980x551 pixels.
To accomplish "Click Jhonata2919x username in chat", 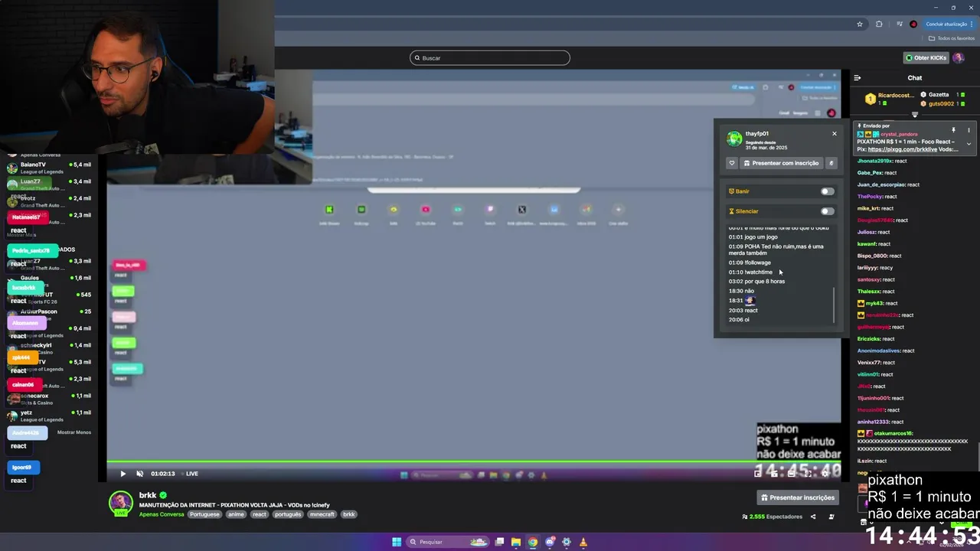I will (x=874, y=161).
